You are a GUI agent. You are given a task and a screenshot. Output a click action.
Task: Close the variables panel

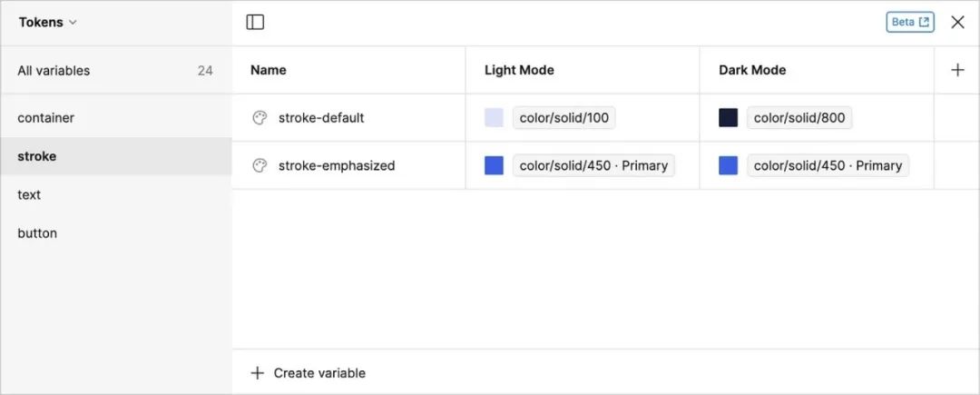tap(957, 22)
